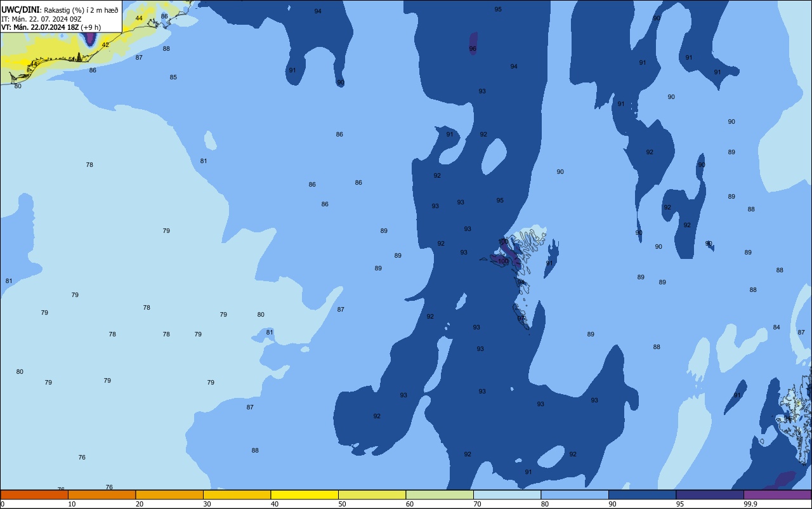Click the 70–80 pale blue legend swatch

click(507, 494)
